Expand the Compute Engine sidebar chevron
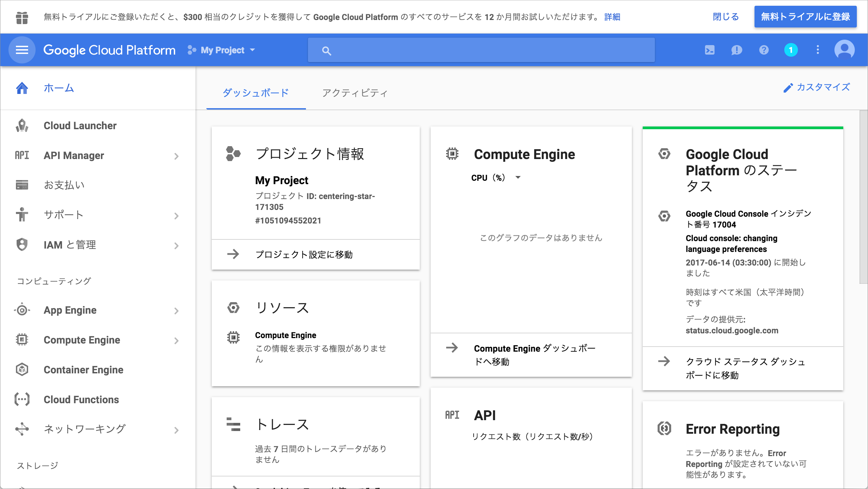This screenshot has height=489, width=868. (x=176, y=341)
